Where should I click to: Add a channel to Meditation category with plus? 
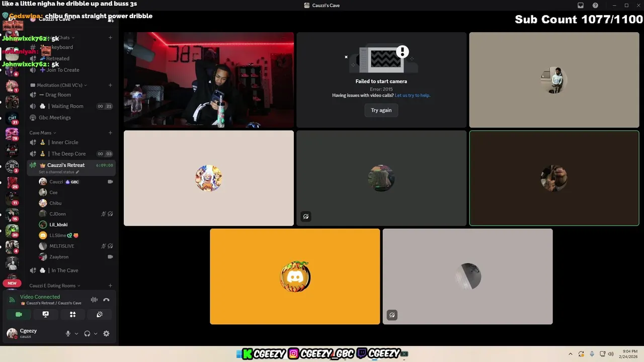pyautogui.click(x=110, y=85)
